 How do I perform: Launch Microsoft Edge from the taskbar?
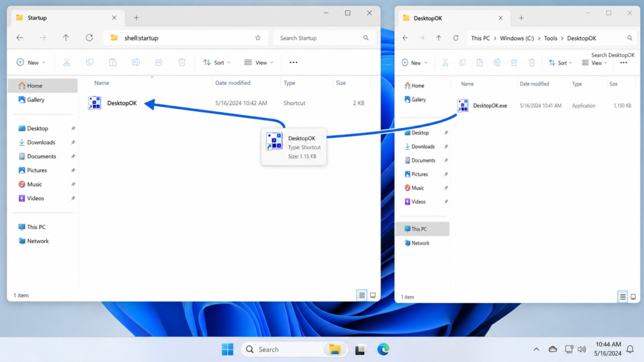pyautogui.click(x=383, y=349)
